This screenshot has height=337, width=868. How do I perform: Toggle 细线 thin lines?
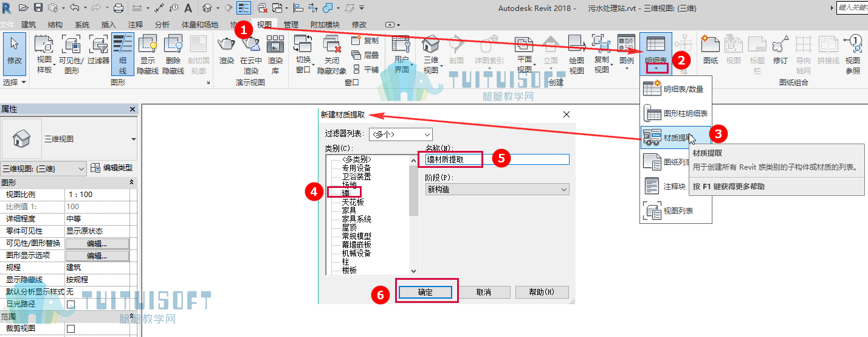(123, 54)
